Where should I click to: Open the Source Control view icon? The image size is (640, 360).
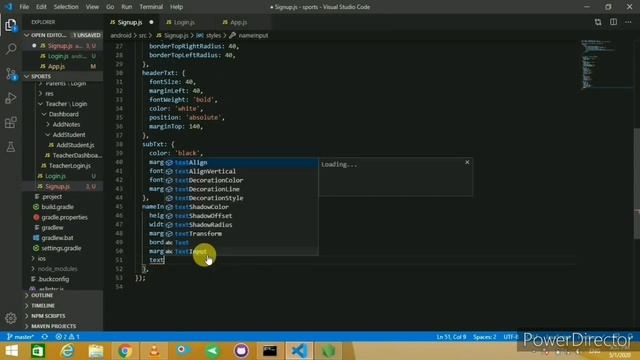click(x=11, y=74)
